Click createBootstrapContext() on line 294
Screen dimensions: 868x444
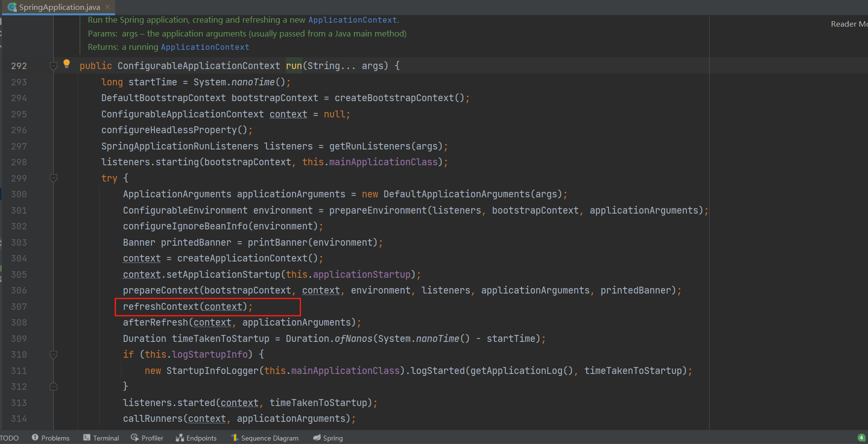coord(399,98)
